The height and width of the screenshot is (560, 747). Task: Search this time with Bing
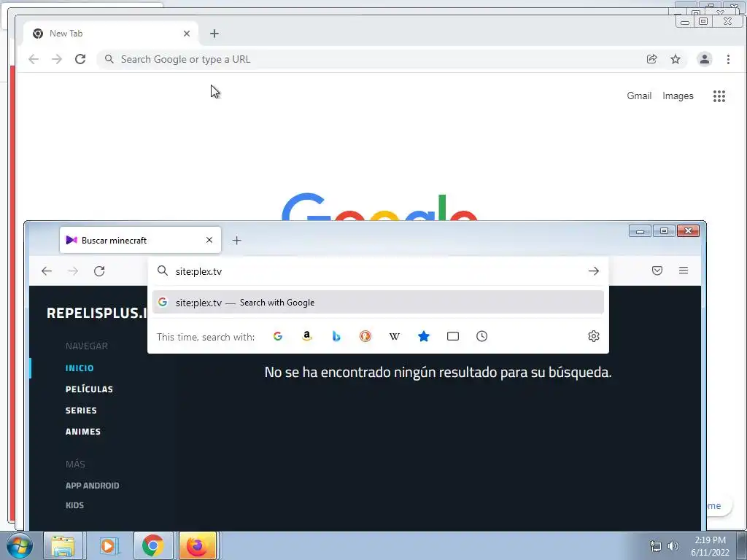(336, 336)
